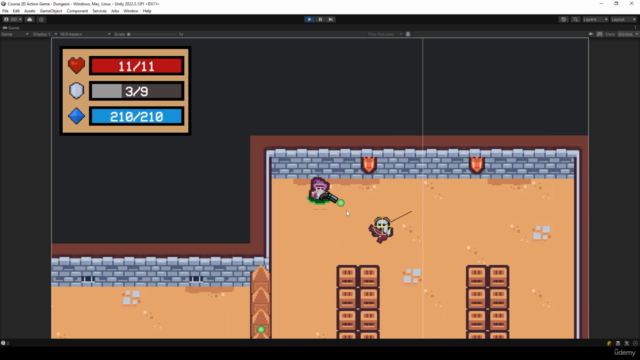Click the cloud services icon
The width and height of the screenshot is (640, 360).
[x=29, y=19]
